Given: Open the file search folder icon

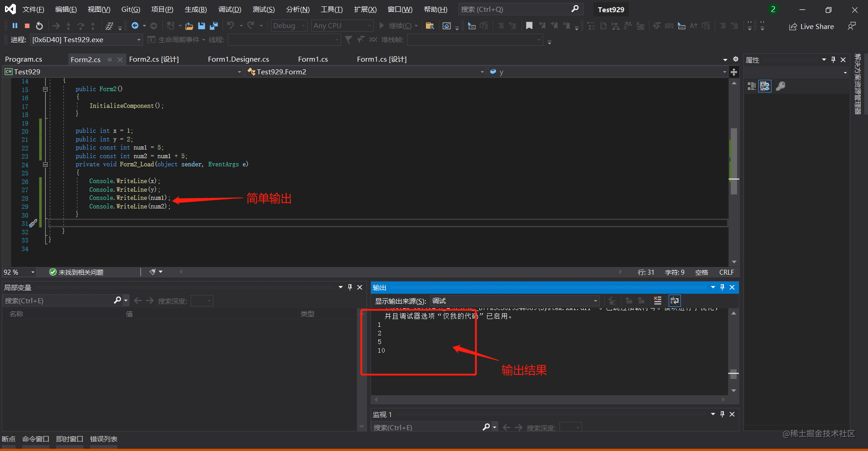Looking at the screenshot, I should coord(430,26).
